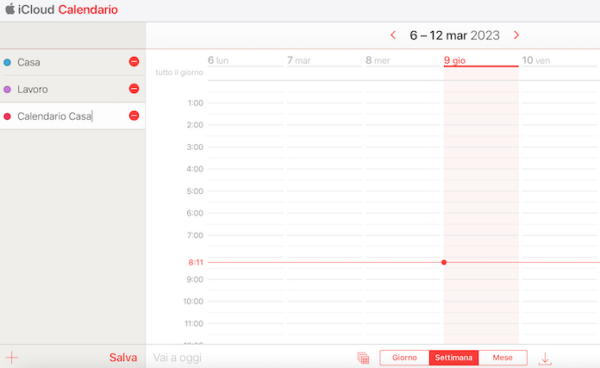Open the calendars list icon beside Giorno
This screenshot has height=368, width=600.
click(363, 358)
